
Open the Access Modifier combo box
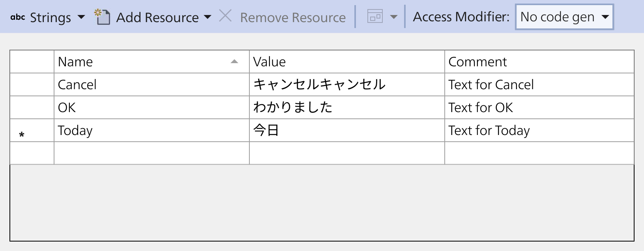pyautogui.click(x=564, y=17)
